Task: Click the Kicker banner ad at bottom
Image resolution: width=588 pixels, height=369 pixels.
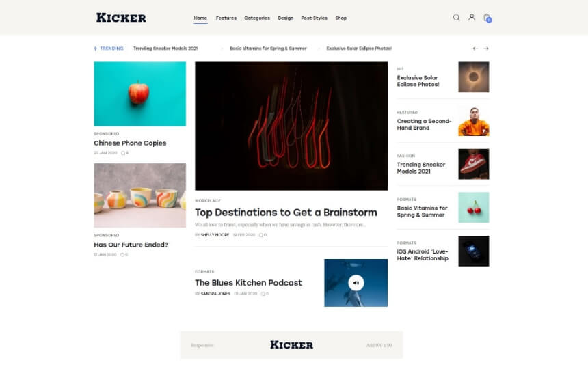Action: [291, 345]
